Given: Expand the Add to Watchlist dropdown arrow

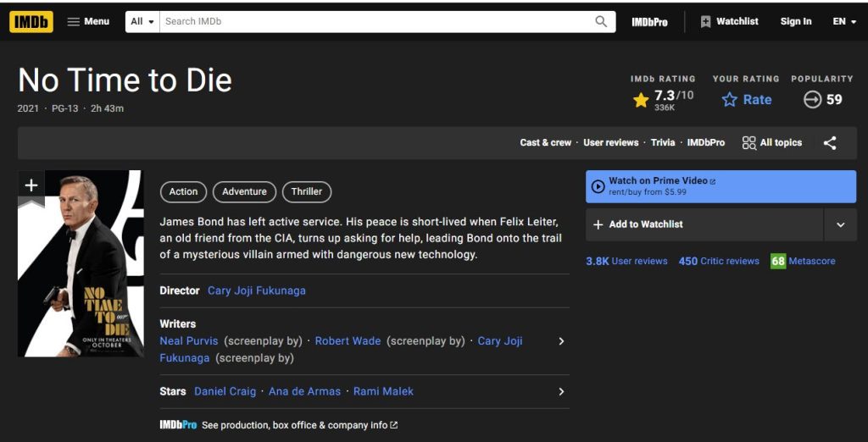Looking at the screenshot, I should pyautogui.click(x=840, y=224).
